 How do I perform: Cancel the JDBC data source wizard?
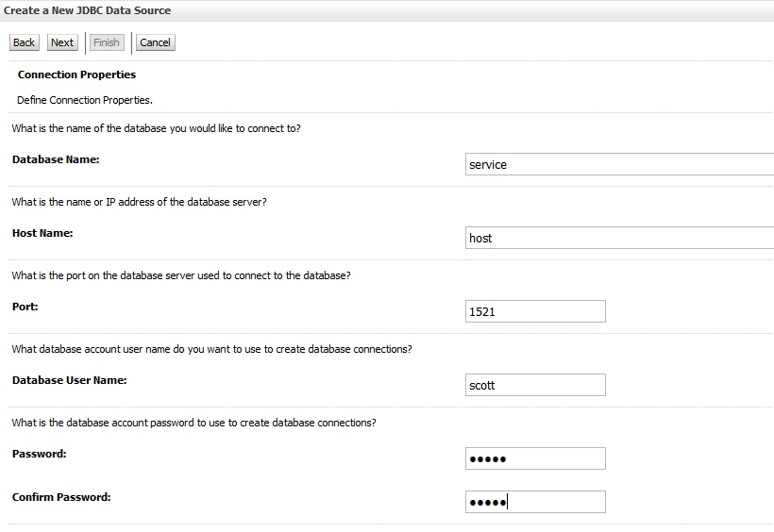[x=156, y=42]
